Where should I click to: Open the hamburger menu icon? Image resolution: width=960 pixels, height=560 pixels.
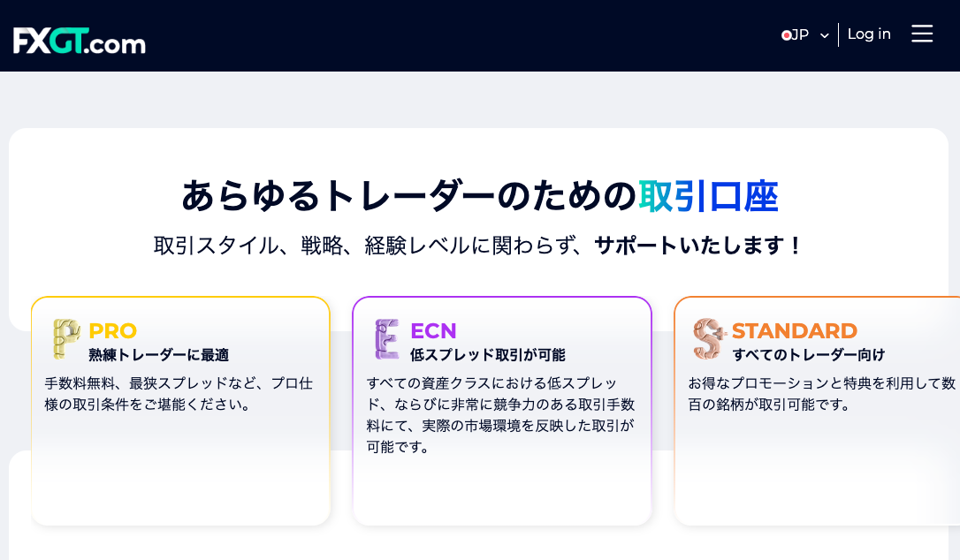(921, 34)
